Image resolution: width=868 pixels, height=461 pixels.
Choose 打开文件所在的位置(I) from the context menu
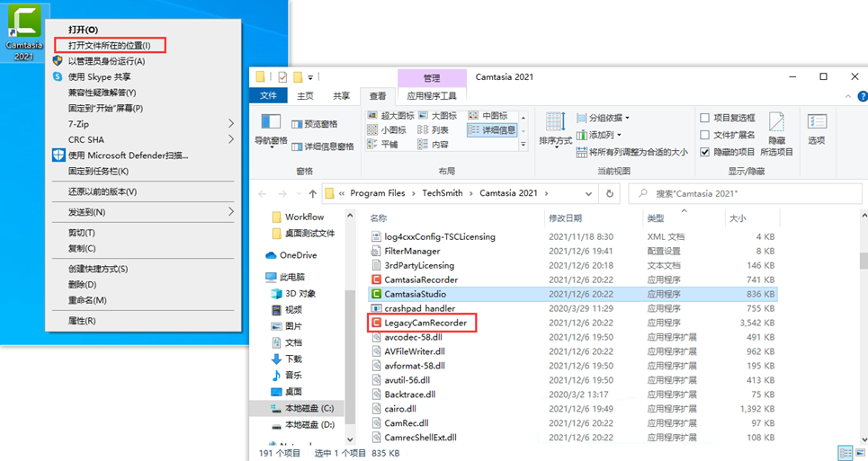coord(110,45)
